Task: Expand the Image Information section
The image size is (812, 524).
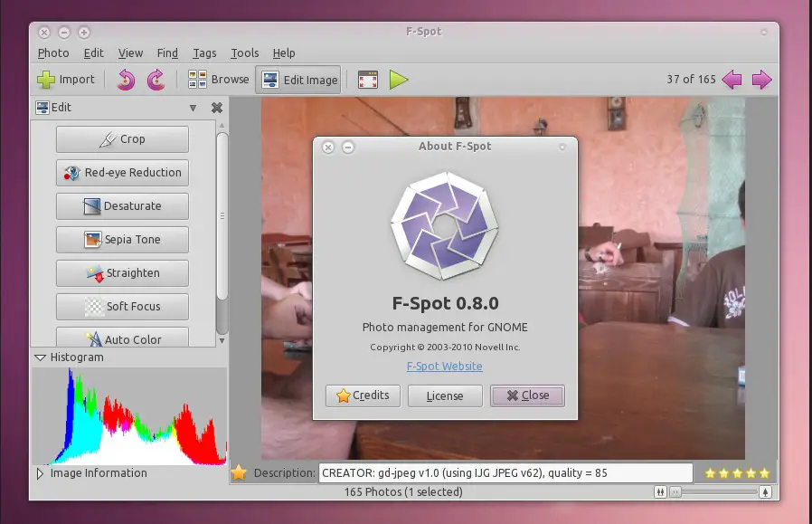Action: (40, 473)
